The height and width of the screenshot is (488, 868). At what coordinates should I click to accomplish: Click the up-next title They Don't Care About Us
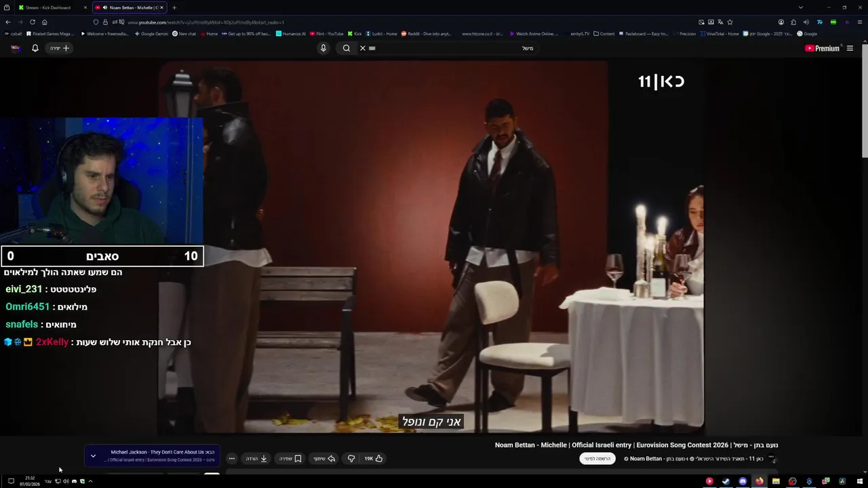pyautogui.click(x=163, y=452)
